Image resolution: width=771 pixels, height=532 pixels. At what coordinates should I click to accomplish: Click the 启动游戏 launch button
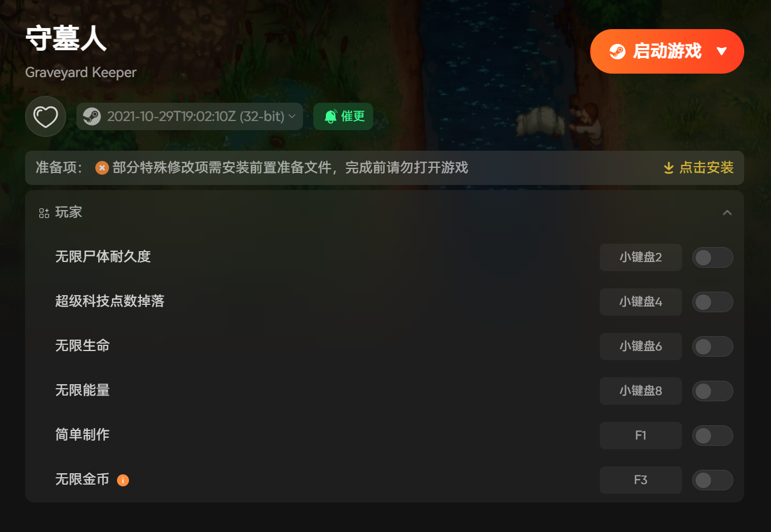(667, 51)
